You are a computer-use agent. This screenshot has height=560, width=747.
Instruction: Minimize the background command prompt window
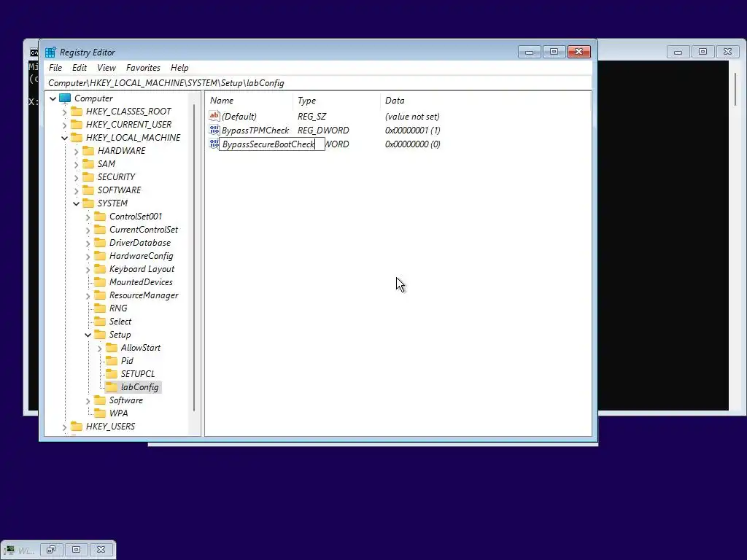click(x=678, y=52)
